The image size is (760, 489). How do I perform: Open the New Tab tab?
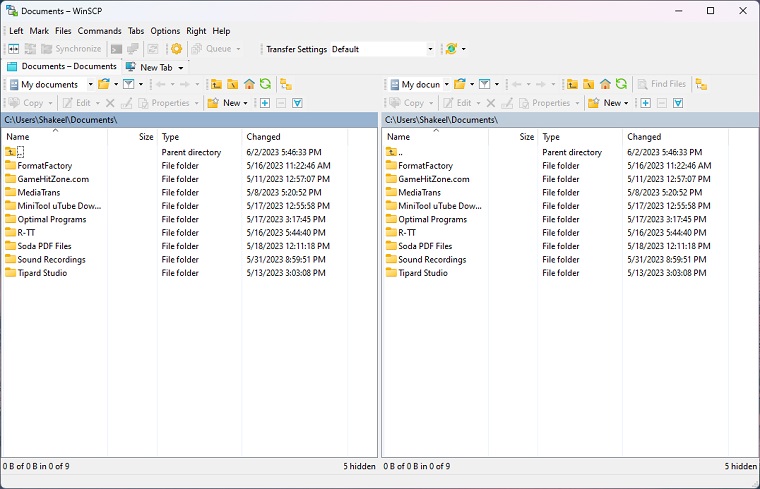click(x=154, y=67)
